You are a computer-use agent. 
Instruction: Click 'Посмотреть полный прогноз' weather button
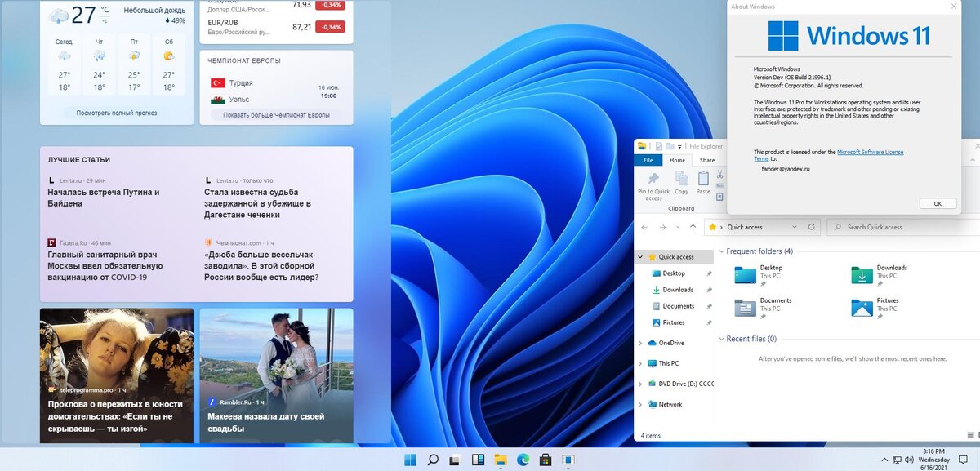tap(116, 113)
